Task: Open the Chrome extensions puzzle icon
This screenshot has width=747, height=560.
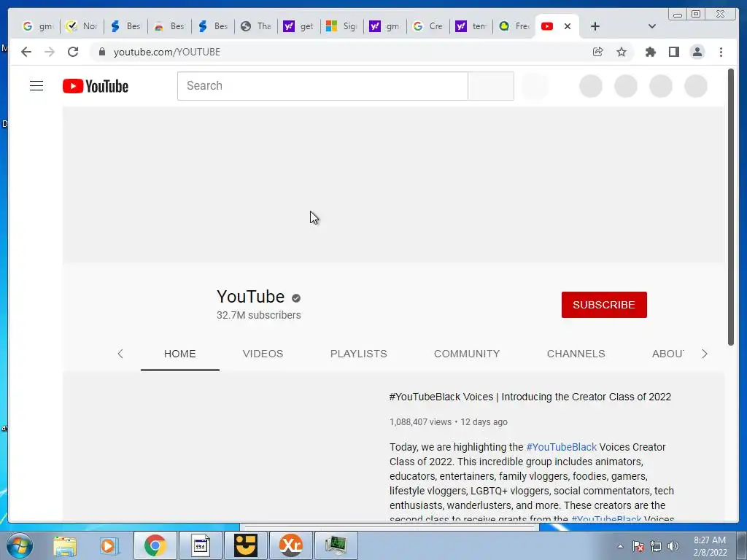Action: pos(650,52)
